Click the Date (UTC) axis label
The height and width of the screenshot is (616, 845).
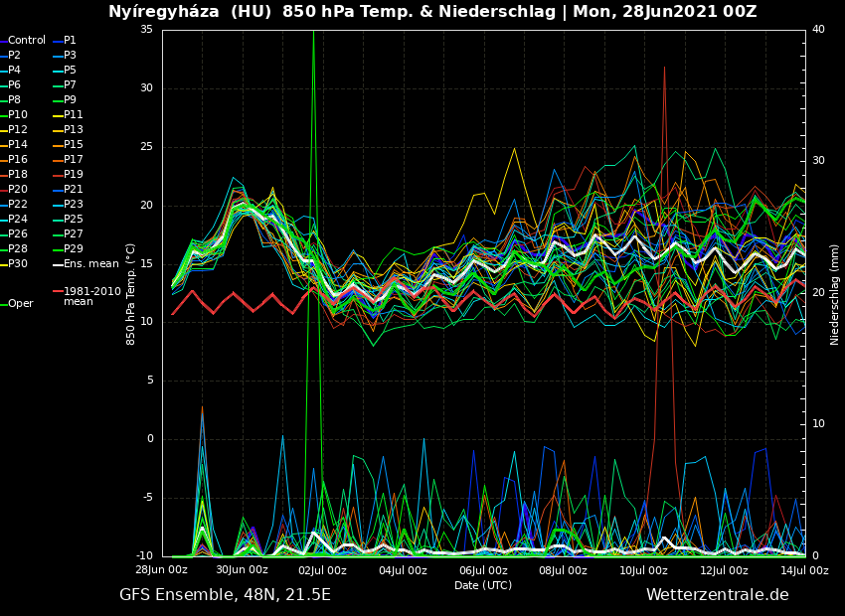click(483, 585)
